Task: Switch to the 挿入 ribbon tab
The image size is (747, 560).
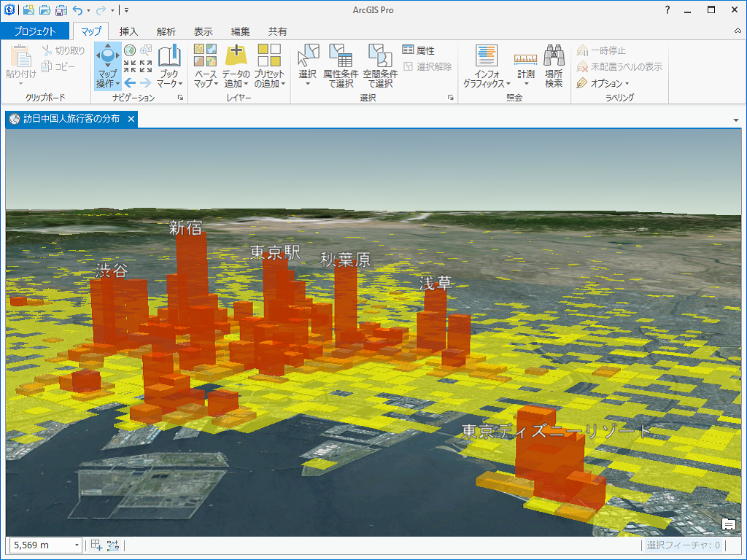Action: tap(128, 31)
